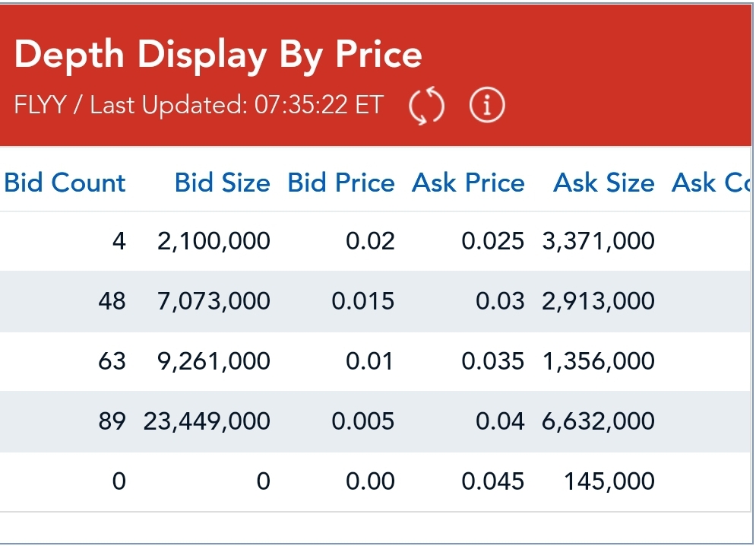Viewport: 756px width, 546px height.
Task: Click the partially visible Ask Count header
Action: point(710,183)
